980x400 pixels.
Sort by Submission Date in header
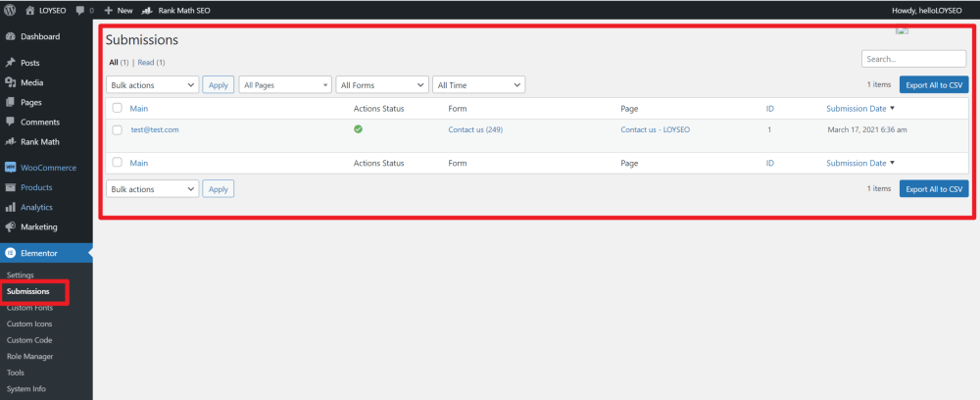[857, 108]
